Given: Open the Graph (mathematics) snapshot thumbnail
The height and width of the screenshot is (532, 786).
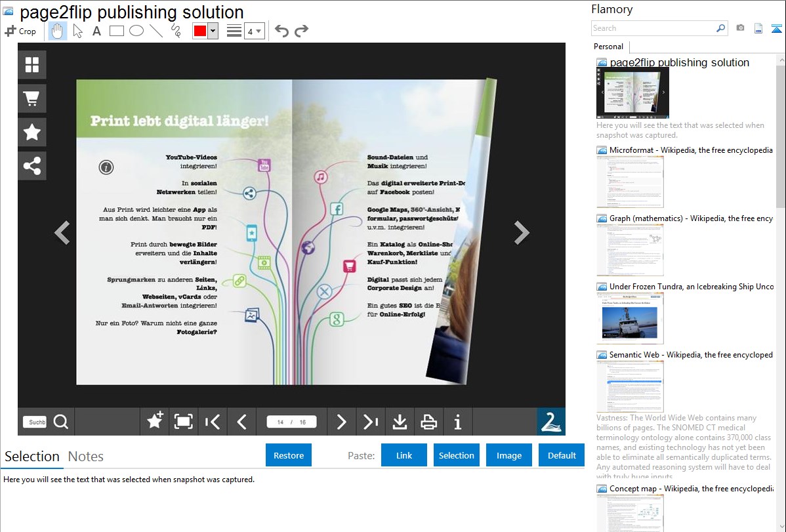Looking at the screenshot, I should 630,250.
